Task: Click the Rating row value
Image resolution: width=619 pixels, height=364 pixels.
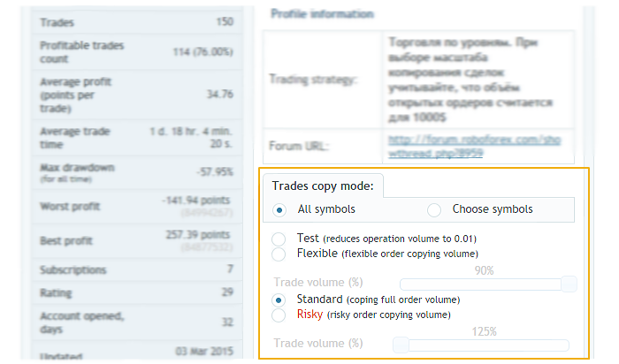Action: 228,292
